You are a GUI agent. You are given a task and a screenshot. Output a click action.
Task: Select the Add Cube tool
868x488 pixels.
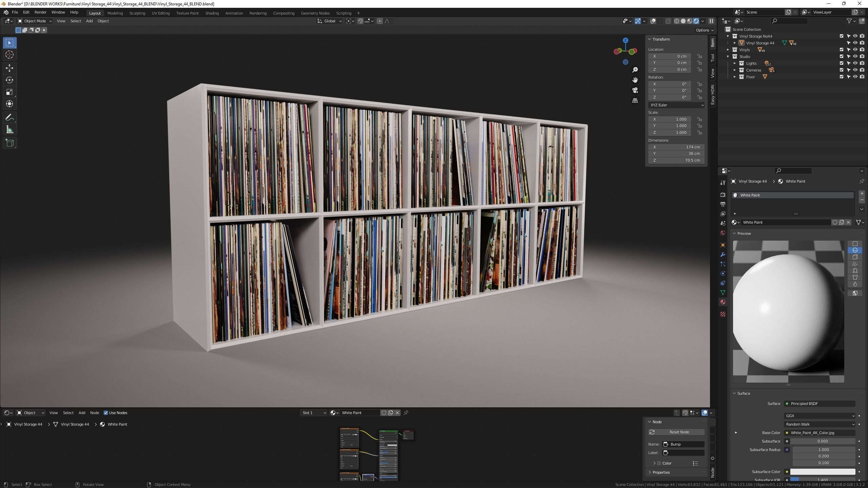point(9,143)
